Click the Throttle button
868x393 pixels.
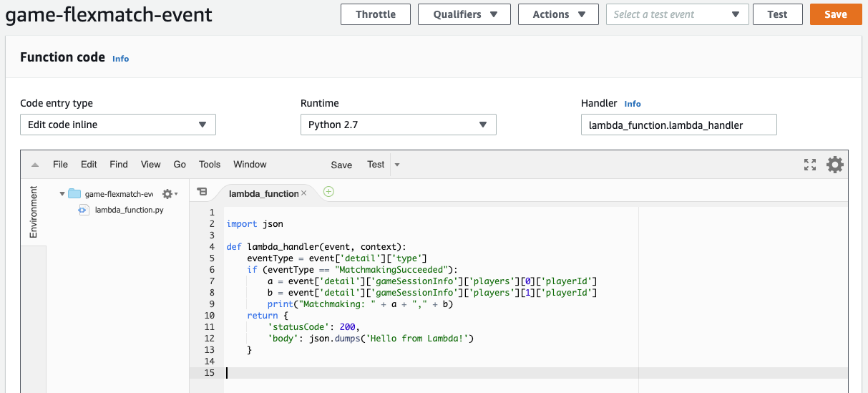click(x=375, y=14)
